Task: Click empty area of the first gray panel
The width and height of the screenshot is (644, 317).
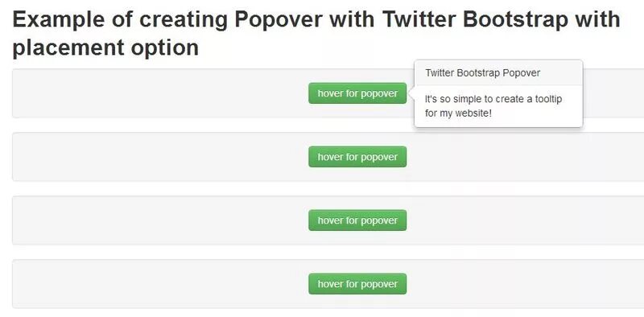Action: 160,93
